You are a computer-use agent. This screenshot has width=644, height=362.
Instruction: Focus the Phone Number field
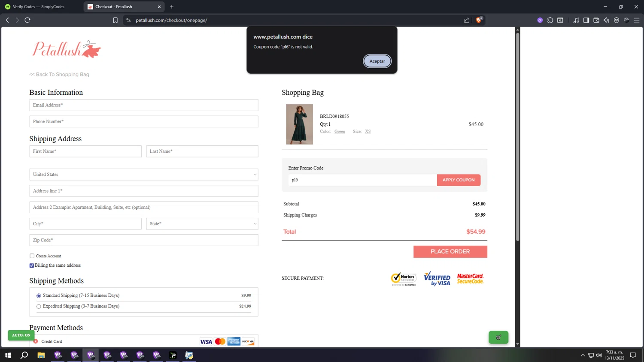[144, 121]
